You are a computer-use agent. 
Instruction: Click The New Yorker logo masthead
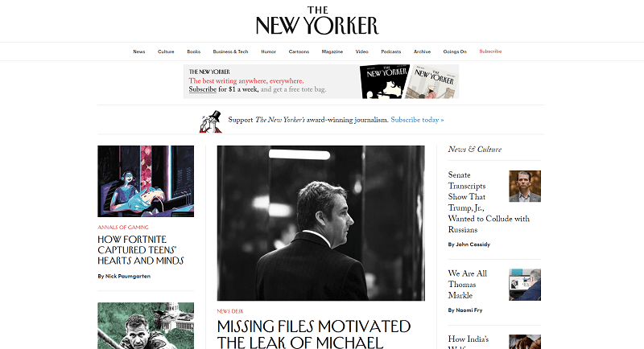(x=317, y=20)
